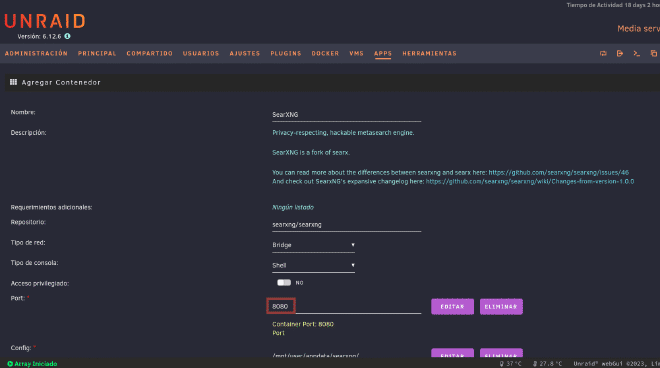
Task: Click the Tiempo de Actividad uptime text
Action: point(613,5)
